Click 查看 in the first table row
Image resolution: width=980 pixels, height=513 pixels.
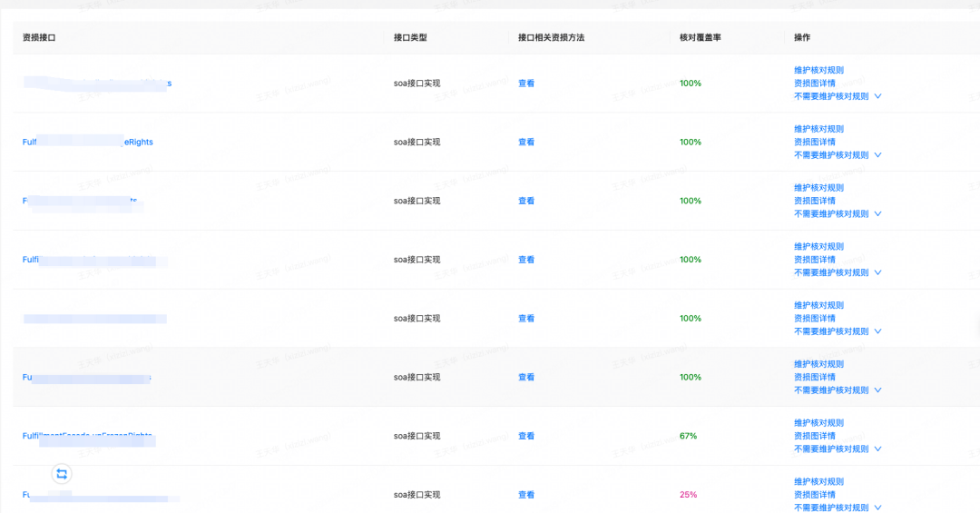(x=526, y=84)
